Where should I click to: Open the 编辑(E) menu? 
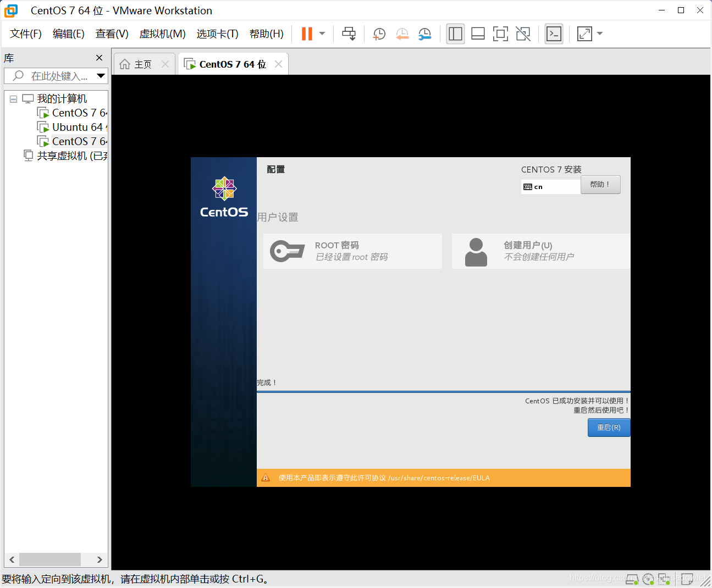(x=69, y=34)
